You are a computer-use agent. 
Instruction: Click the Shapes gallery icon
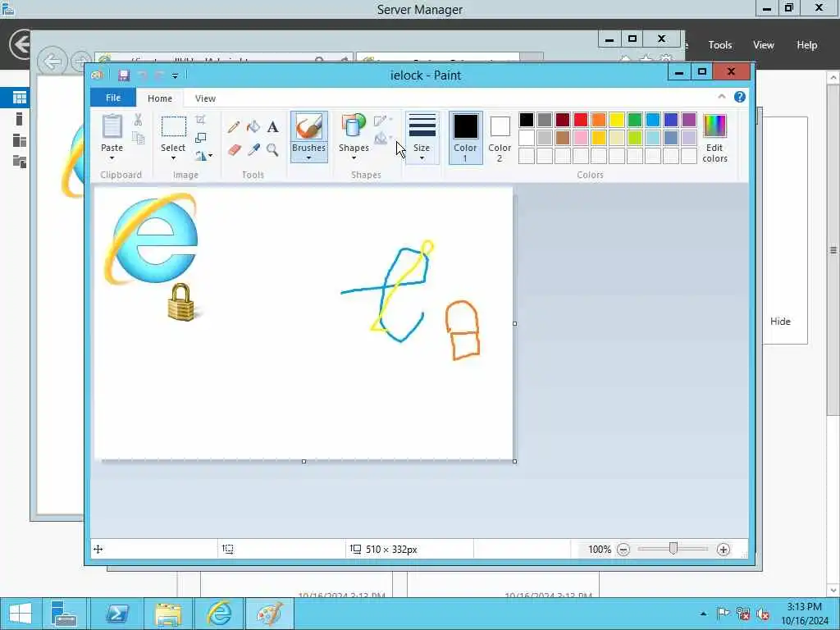coord(354,126)
